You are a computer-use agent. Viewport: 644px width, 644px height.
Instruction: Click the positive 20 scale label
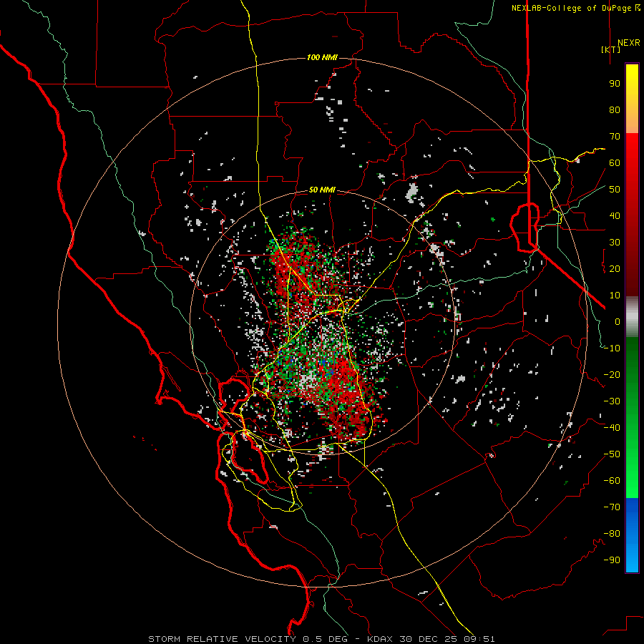point(615,268)
